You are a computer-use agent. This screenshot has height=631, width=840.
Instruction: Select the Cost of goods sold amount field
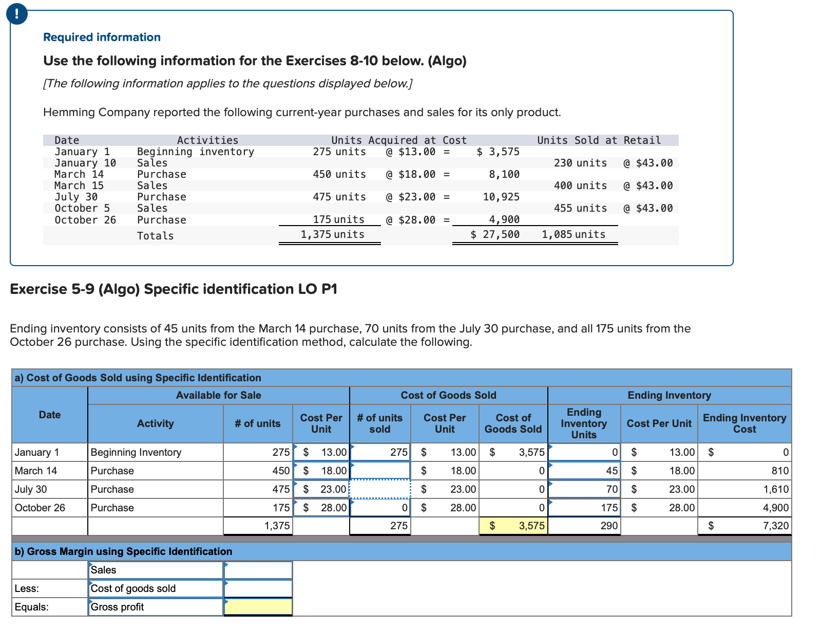[258, 588]
